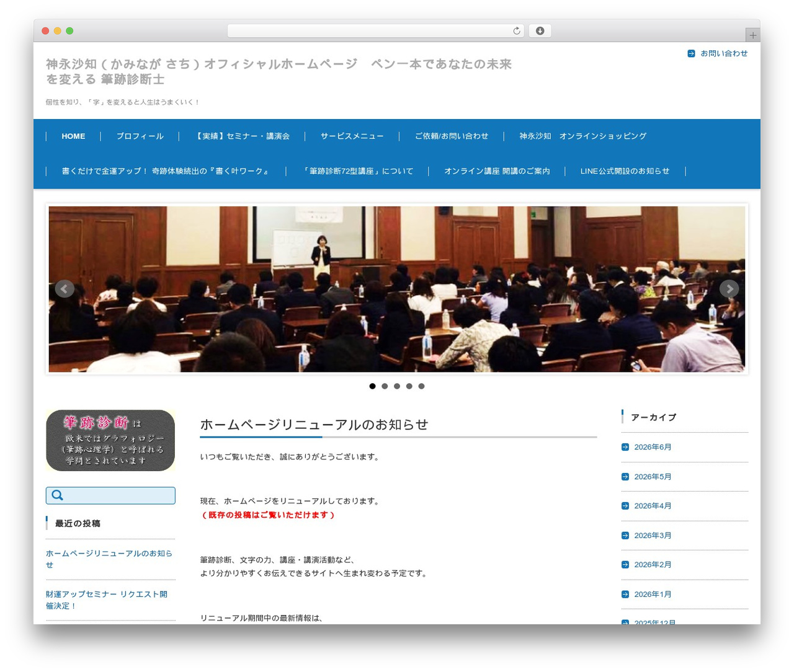This screenshot has height=672, width=794.
Task: Click the arrow icon next to 2026年5月
Action: [x=625, y=477]
